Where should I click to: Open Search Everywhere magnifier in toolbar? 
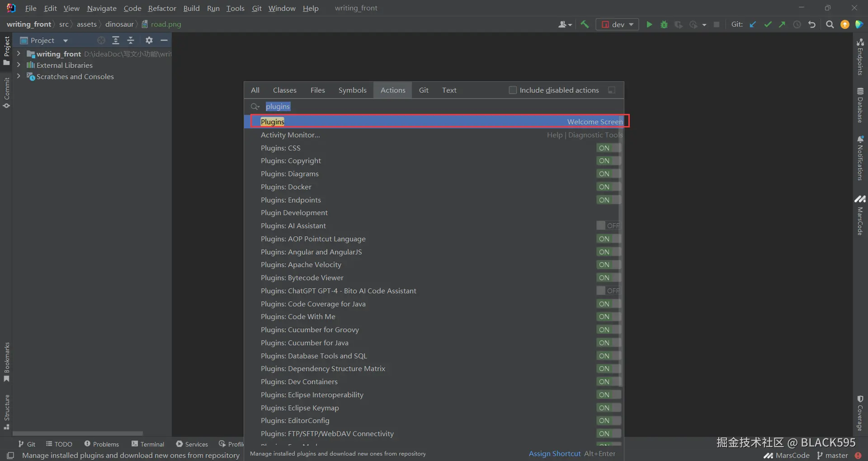[830, 24]
